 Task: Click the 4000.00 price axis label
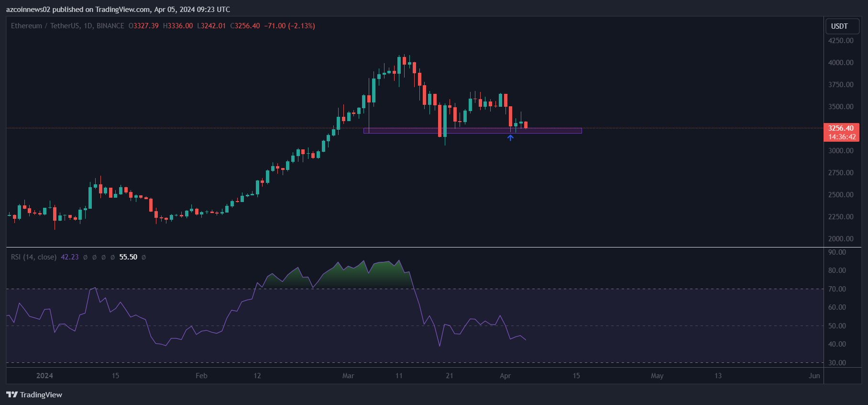pos(841,63)
